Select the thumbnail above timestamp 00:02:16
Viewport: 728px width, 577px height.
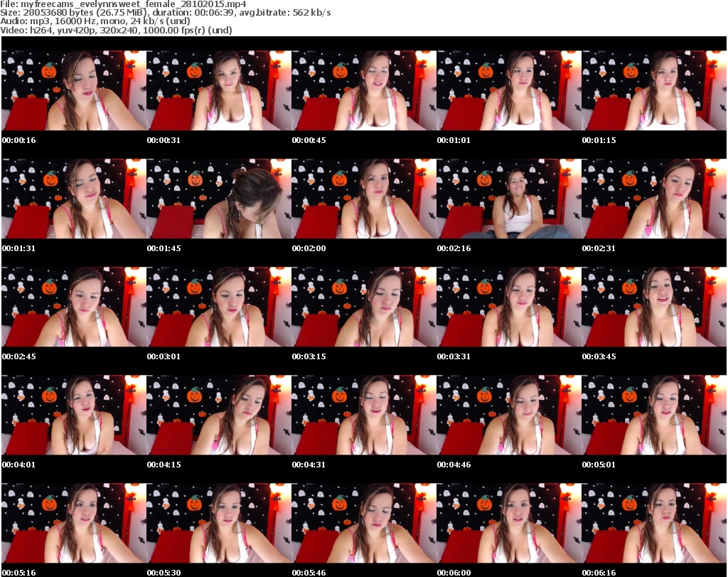pos(509,198)
